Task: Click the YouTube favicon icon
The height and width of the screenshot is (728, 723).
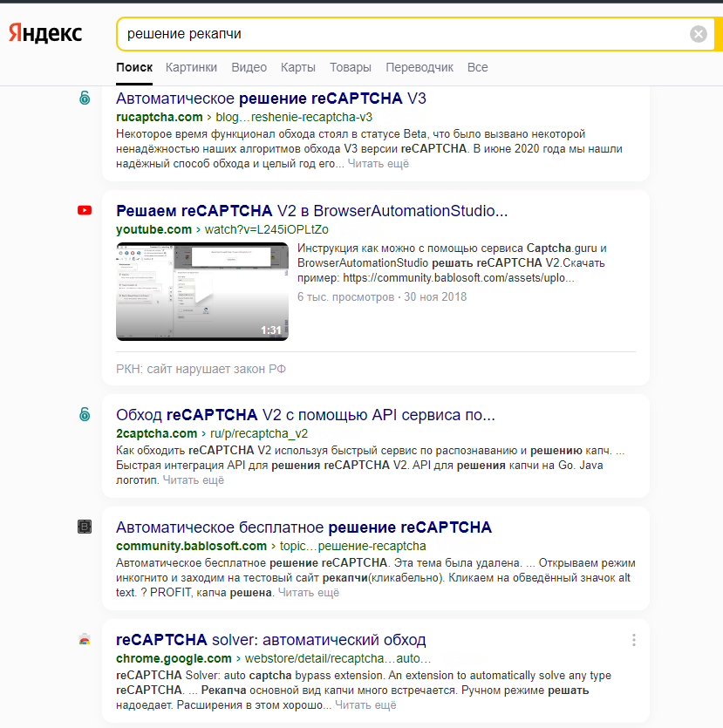Action: tap(85, 210)
